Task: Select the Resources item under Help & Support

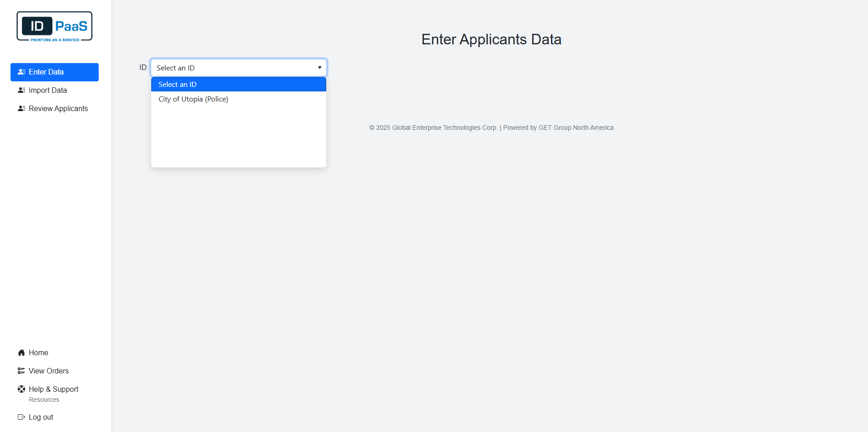Action: coord(44,400)
